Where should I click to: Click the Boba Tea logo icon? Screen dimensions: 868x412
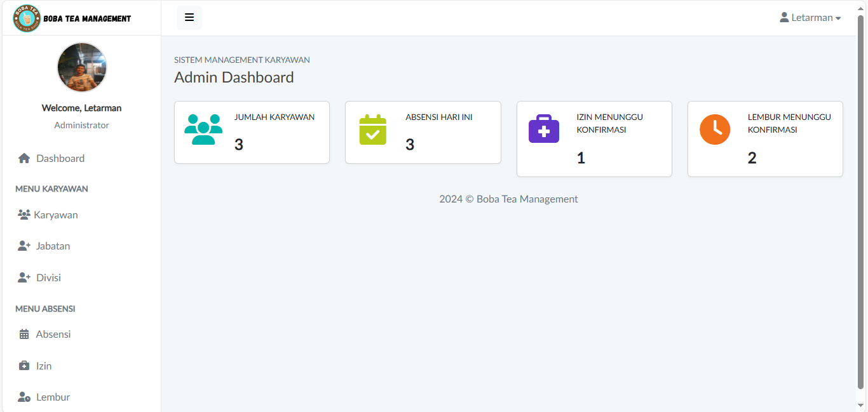tap(27, 18)
